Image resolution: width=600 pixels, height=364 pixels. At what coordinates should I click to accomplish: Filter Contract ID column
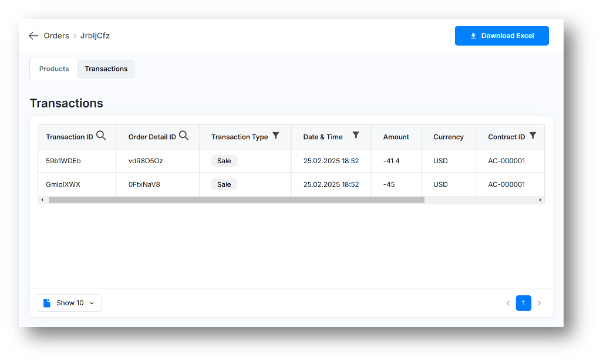click(532, 136)
